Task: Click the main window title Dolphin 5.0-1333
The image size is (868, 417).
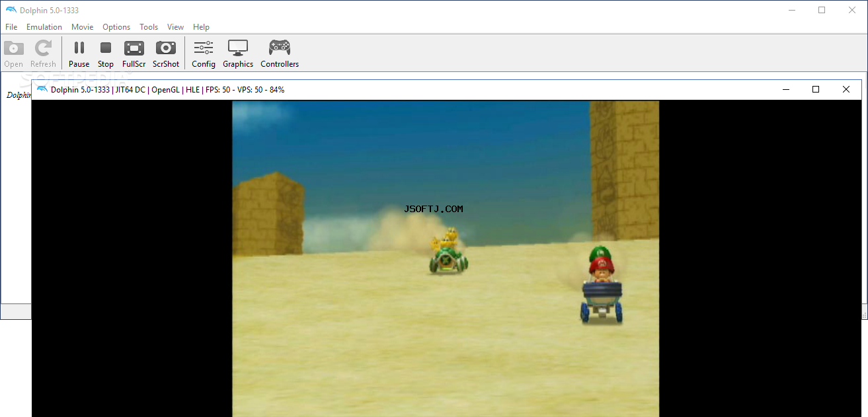Action: (50, 10)
